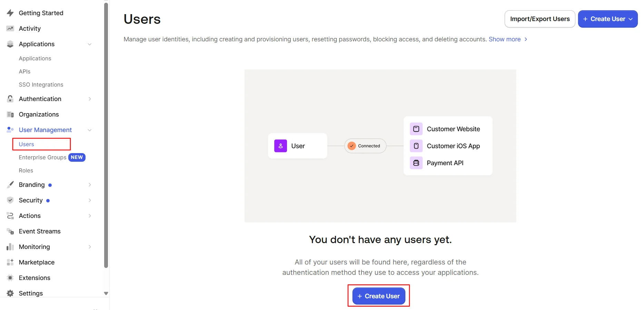Screen dimensions: 644x310
Task: Click the Extensions chip icon
Action: coord(10,278)
